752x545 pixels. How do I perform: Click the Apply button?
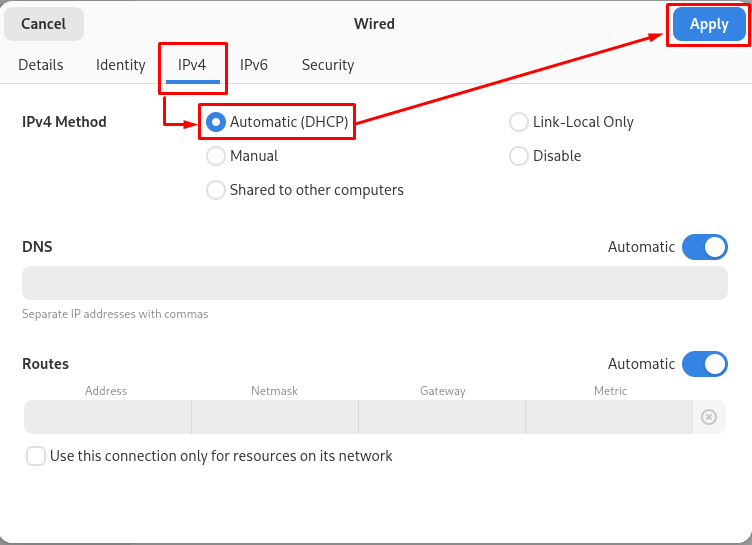(709, 24)
